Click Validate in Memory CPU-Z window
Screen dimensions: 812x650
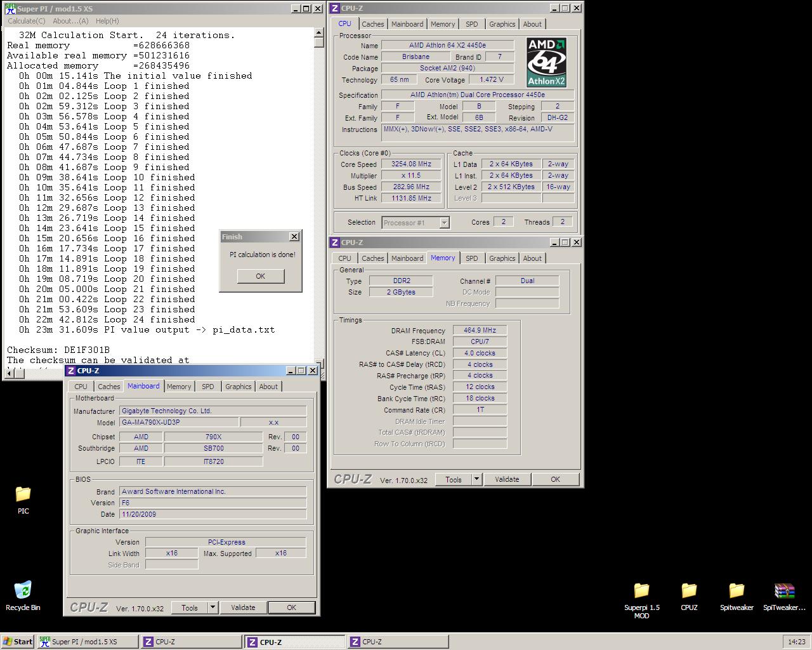pyautogui.click(x=507, y=479)
